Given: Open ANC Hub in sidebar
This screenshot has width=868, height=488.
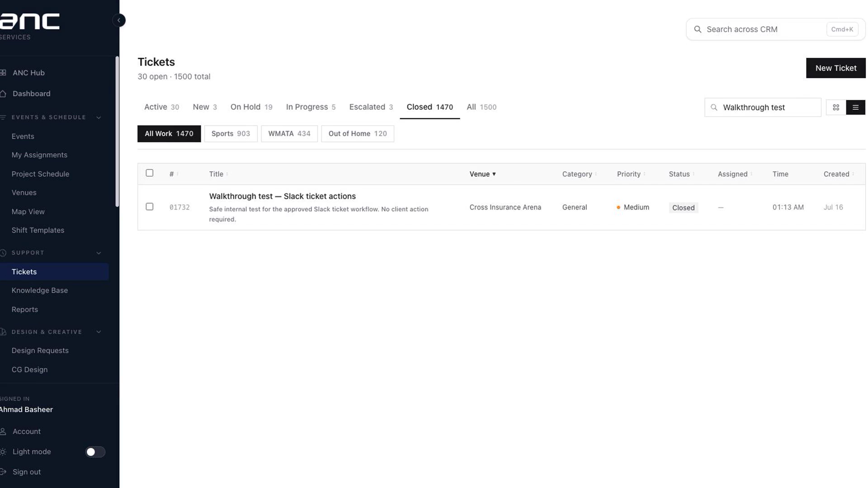Looking at the screenshot, I should (28, 73).
